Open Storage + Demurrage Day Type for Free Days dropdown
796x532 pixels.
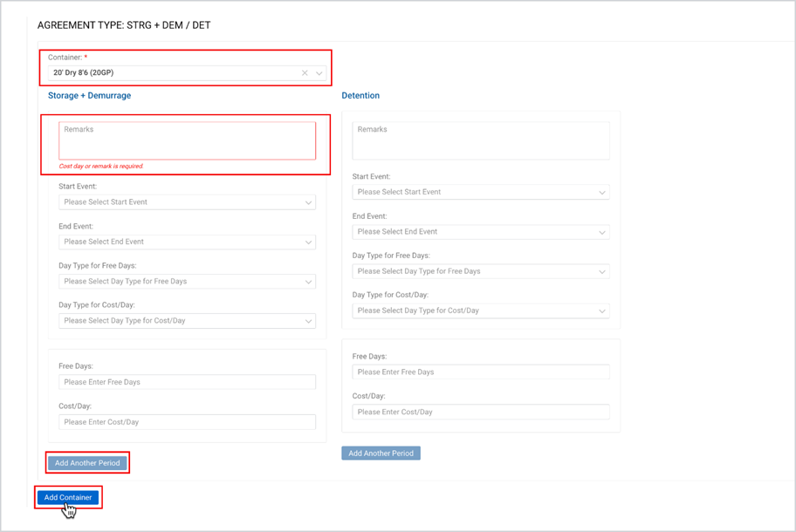pyautogui.click(x=187, y=282)
